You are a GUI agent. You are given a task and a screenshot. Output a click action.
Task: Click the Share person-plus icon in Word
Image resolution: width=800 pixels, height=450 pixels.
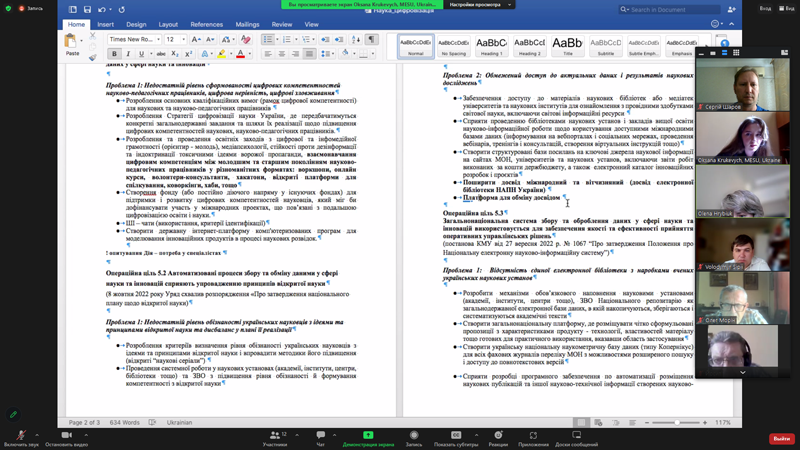732,9
